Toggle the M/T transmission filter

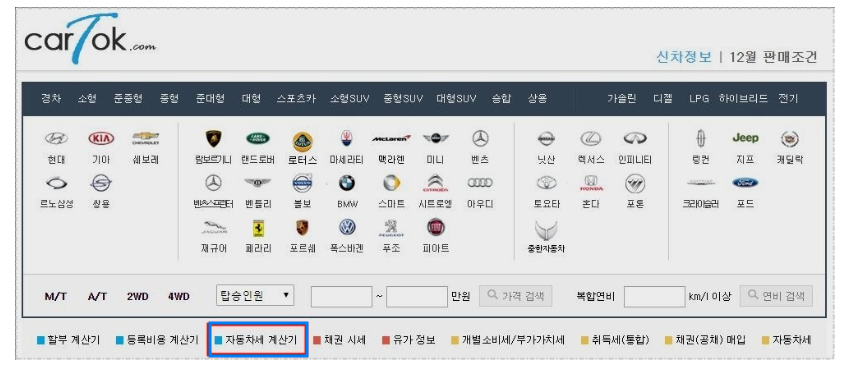[56, 296]
